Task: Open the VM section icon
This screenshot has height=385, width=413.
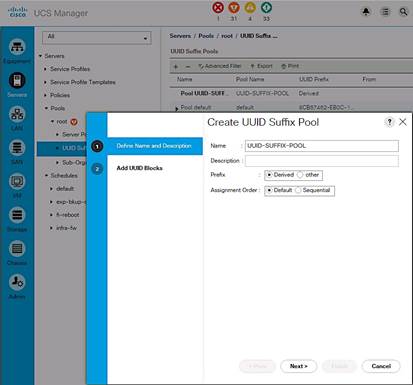Action: click(17, 181)
